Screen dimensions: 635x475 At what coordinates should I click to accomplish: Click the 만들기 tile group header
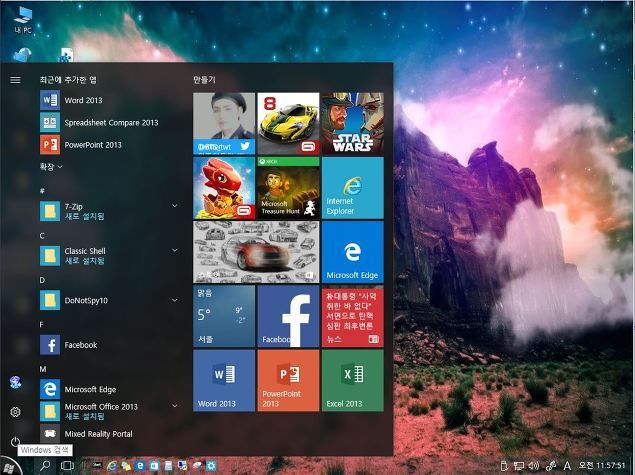(205, 80)
